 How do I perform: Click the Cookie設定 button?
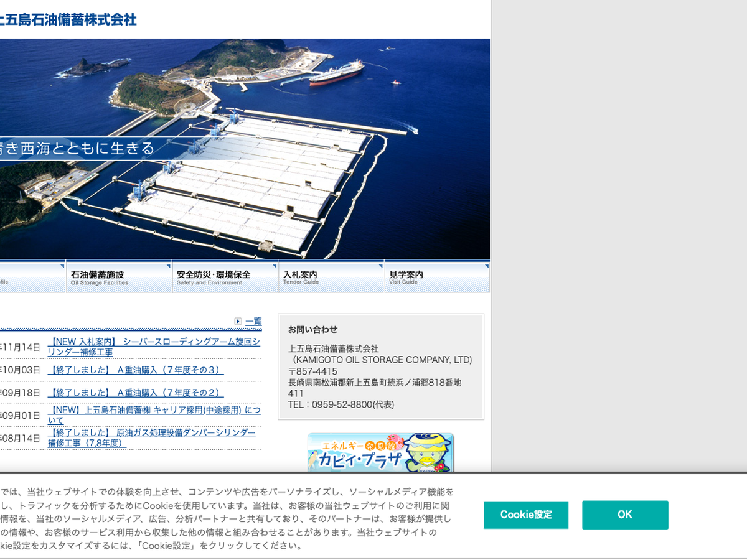click(x=525, y=515)
